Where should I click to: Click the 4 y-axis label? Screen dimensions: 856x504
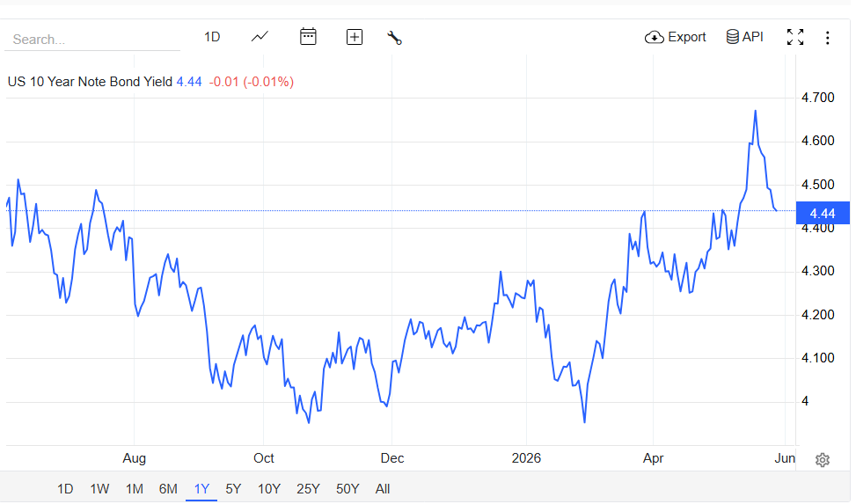coord(805,401)
